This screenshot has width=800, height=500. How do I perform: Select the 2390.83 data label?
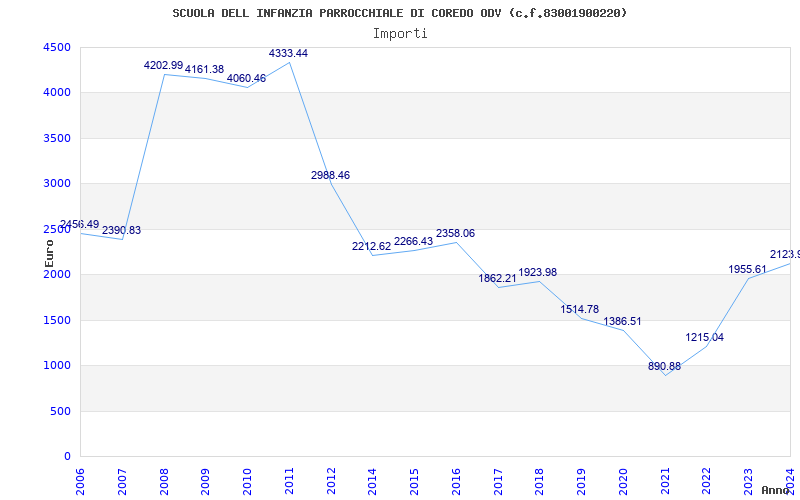tap(121, 230)
